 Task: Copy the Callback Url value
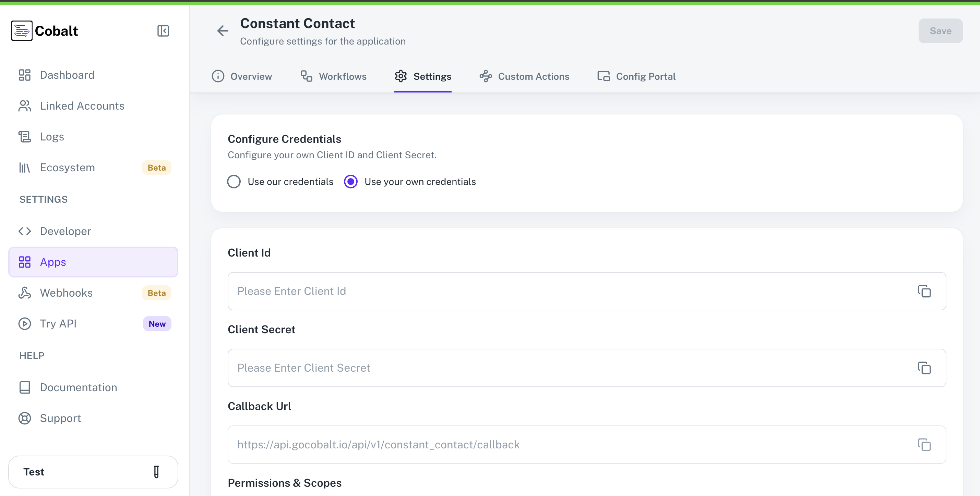coord(924,444)
